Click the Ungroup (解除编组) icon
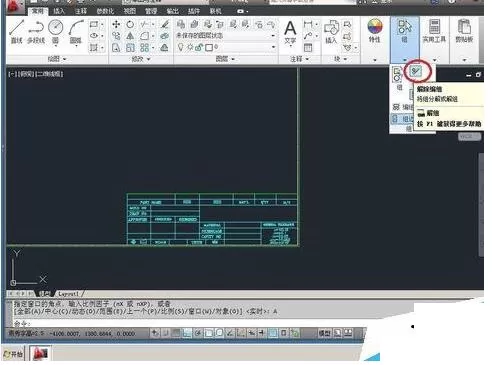 pos(416,71)
